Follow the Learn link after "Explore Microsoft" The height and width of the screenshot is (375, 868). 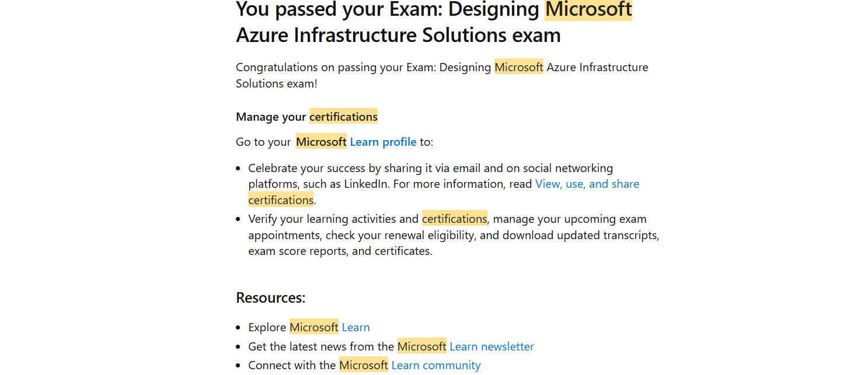[x=355, y=327]
